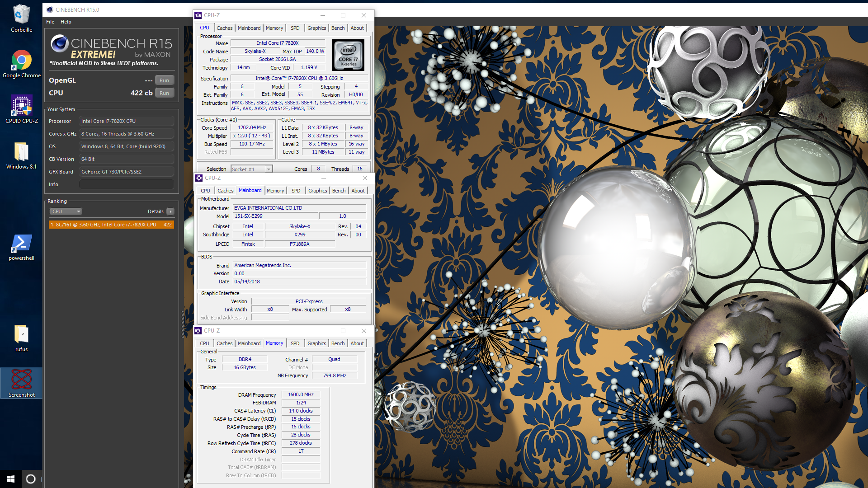Open About tab in top CPU-Z window

(357, 28)
